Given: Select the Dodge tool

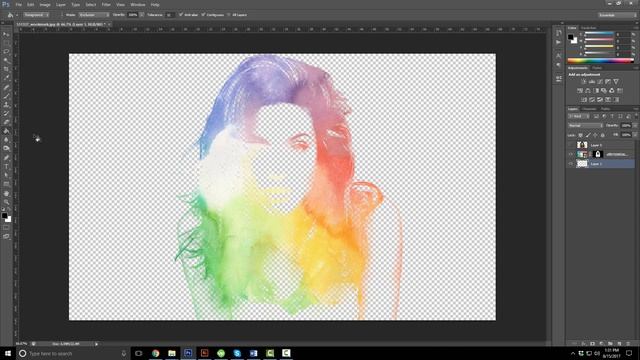Looking at the screenshot, I should pyautogui.click(x=6, y=148).
